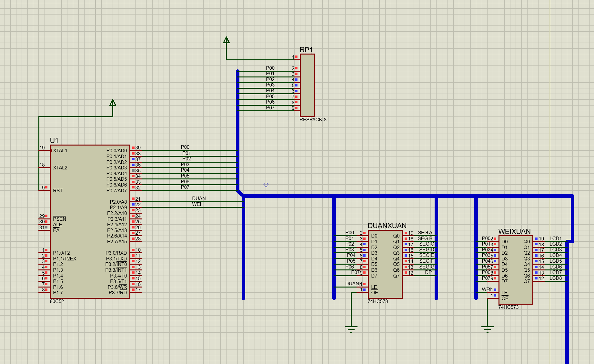Click the P0.7/AD7 pin name
594x364 pixels.
pos(116,191)
